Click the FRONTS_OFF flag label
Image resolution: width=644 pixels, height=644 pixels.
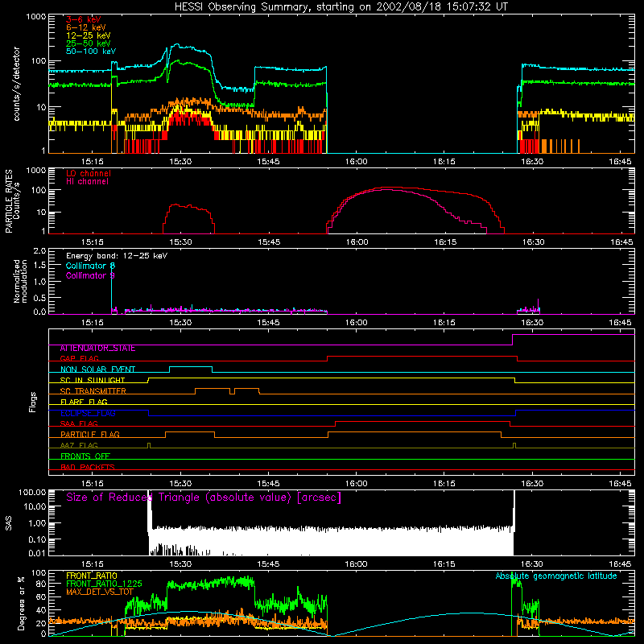[x=85, y=456]
